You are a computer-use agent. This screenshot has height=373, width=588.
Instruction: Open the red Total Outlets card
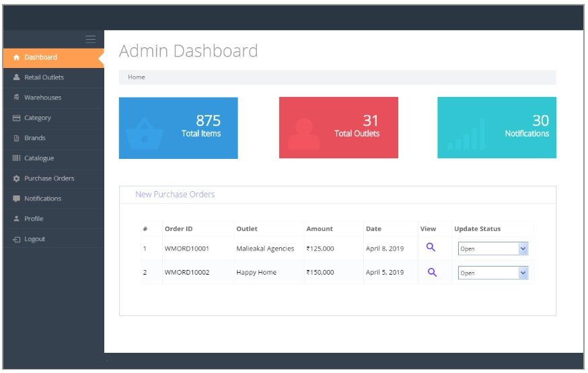point(338,128)
